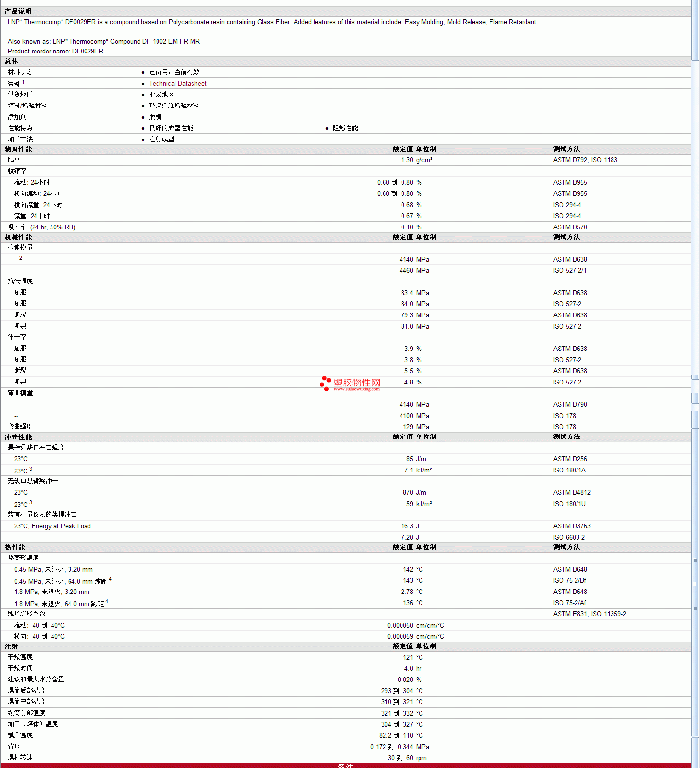The width and height of the screenshot is (700, 768).
Task: Click the 注射 section header
Action: (x=11, y=646)
